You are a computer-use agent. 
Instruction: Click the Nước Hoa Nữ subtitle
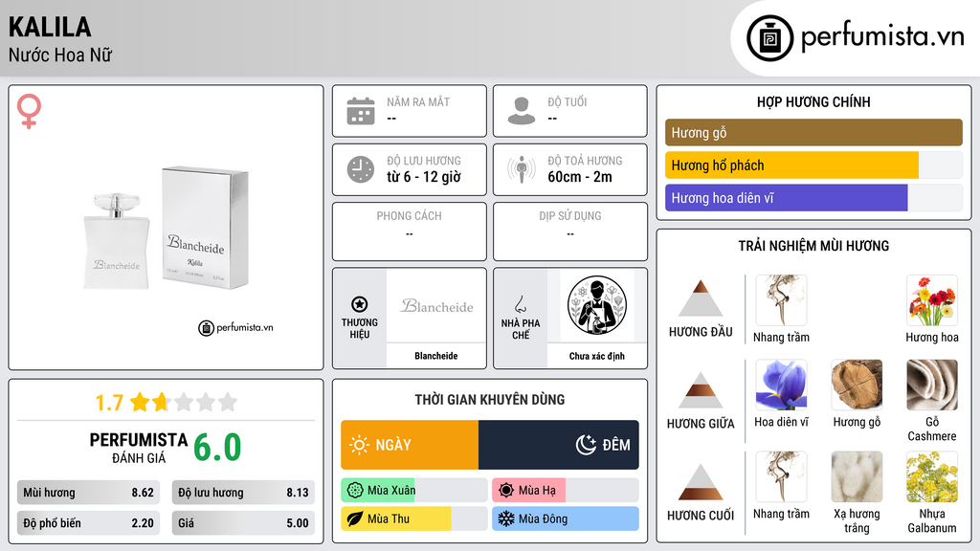click(x=60, y=55)
